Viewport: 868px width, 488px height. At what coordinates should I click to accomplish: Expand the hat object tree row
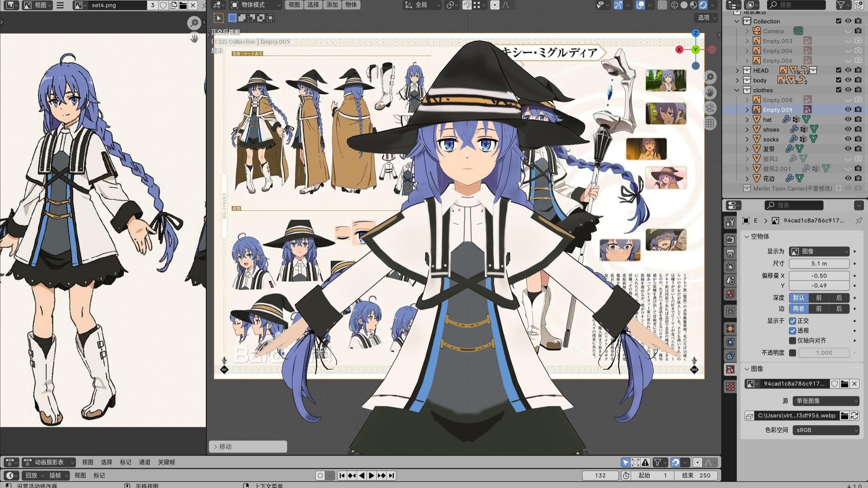click(747, 120)
